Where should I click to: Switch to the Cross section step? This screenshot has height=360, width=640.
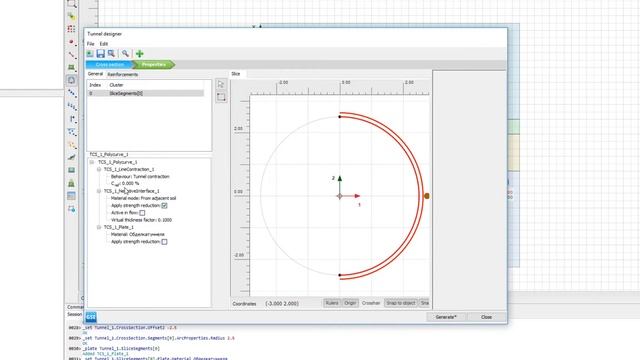coord(109,64)
